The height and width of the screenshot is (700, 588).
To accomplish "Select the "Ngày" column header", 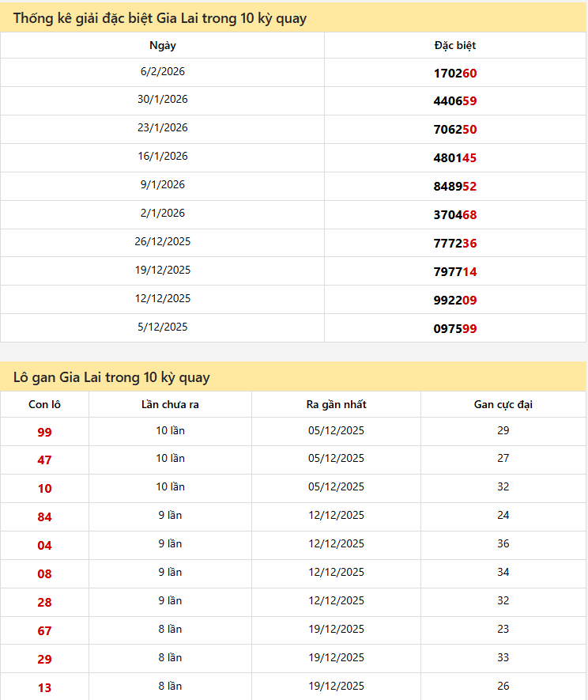I will (162, 45).
